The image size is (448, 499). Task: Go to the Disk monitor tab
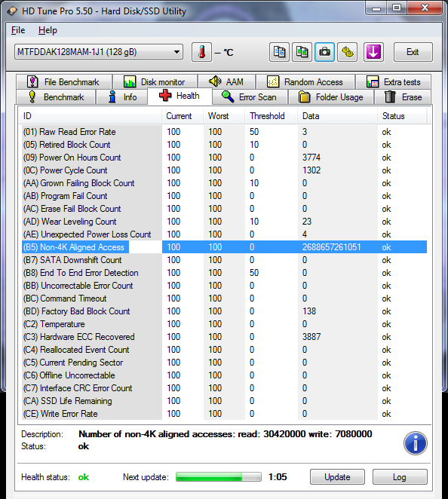pyautogui.click(x=155, y=82)
